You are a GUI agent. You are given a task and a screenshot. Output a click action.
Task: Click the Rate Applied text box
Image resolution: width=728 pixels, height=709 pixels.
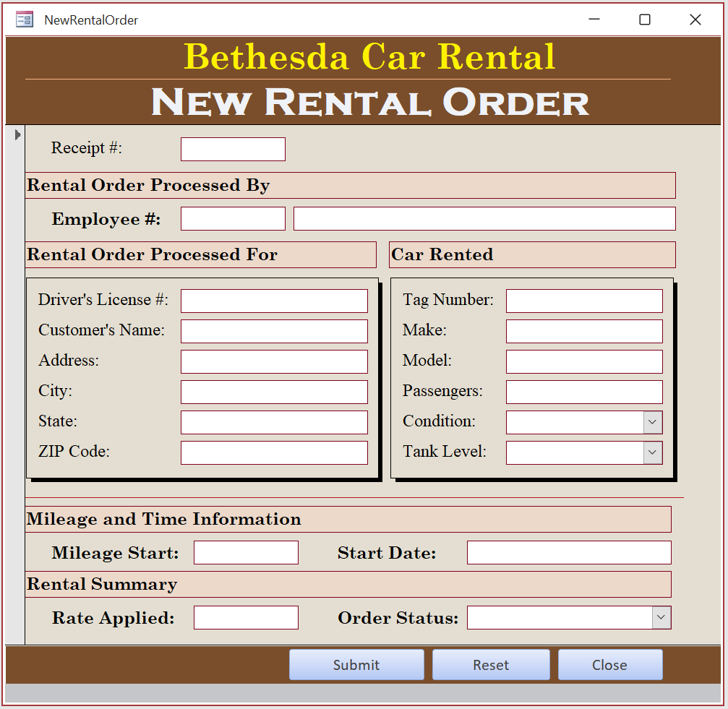point(245,616)
